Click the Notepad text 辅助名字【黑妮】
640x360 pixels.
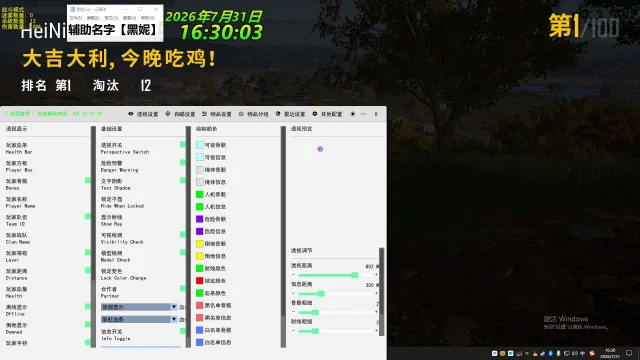point(113,30)
